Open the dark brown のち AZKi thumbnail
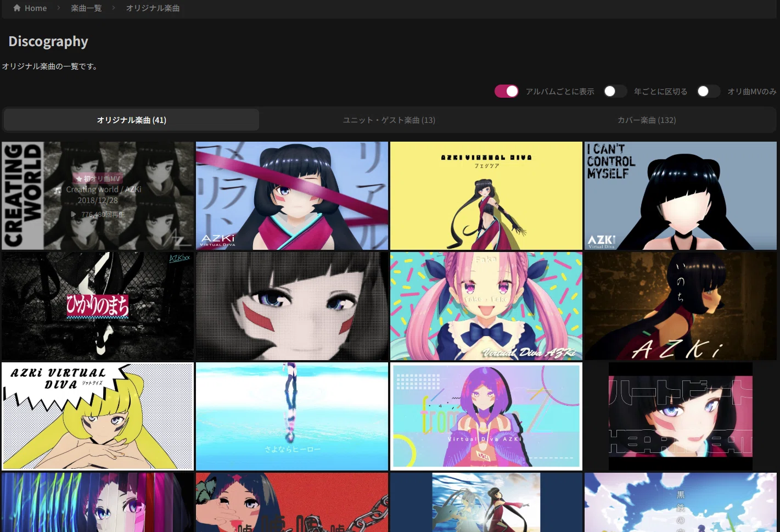 tap(681, 306)
